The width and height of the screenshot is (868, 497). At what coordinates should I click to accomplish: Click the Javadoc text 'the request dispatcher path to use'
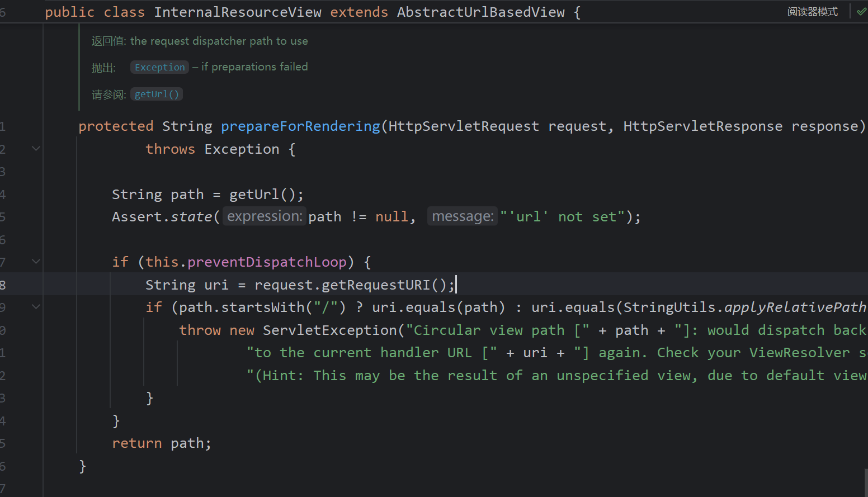tap(219, 41)
